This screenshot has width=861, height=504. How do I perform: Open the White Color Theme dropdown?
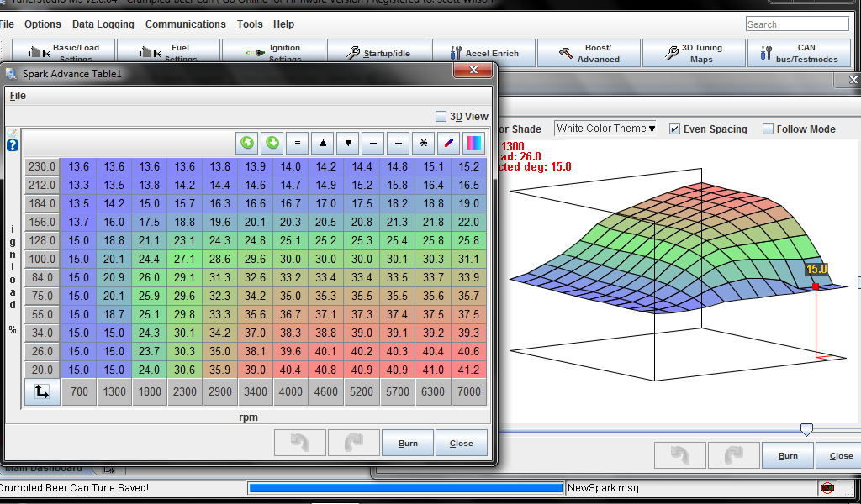coord(606,129)
